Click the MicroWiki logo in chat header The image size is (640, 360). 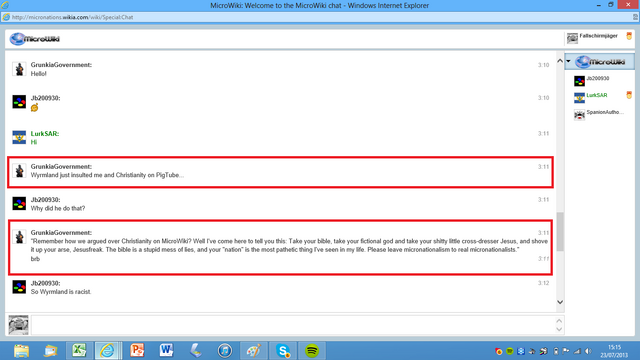[35, 39]
